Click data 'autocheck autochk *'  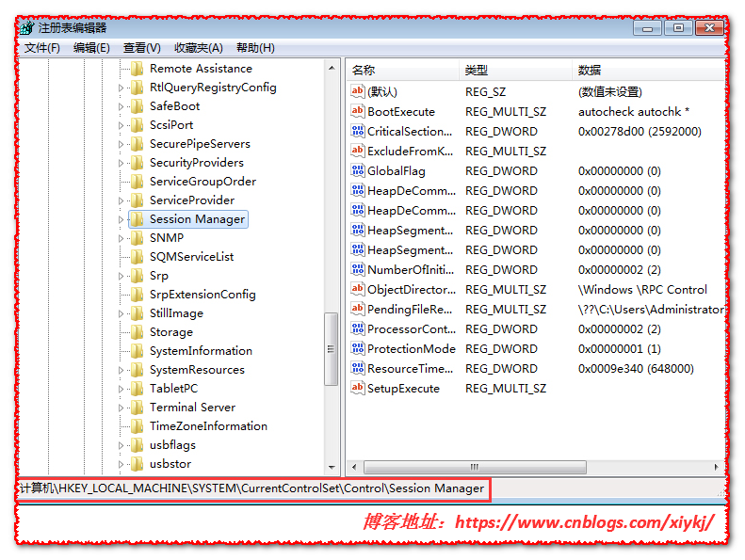pyautogui.click(x=633, y=112)
